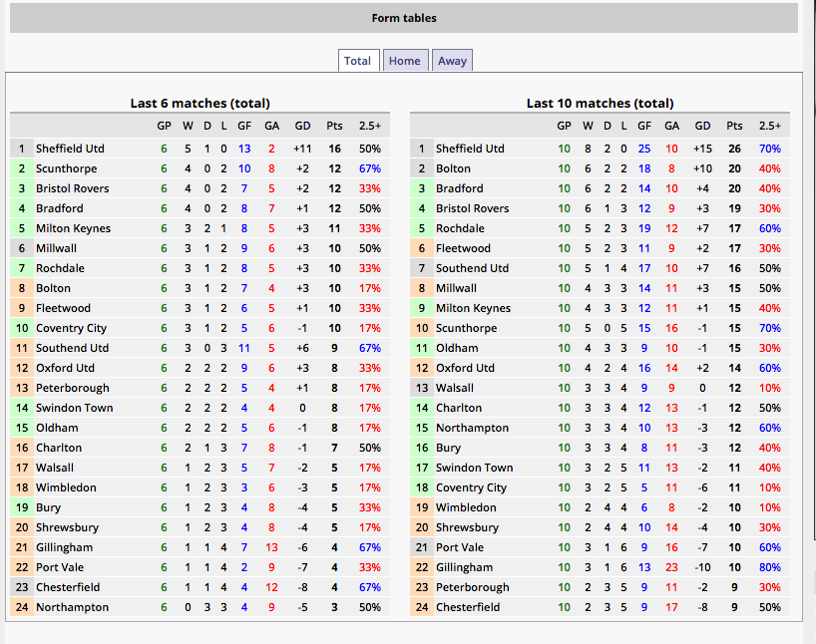Click Port Vale in last 10 table

coord(460,547)
